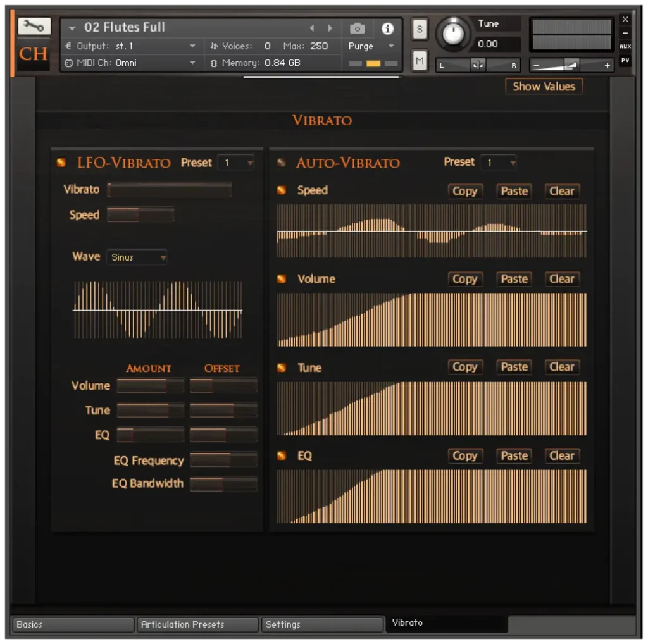Select next instrument with right arrow
This screenshot has height=644, width=648.
(x=330, y=28)
